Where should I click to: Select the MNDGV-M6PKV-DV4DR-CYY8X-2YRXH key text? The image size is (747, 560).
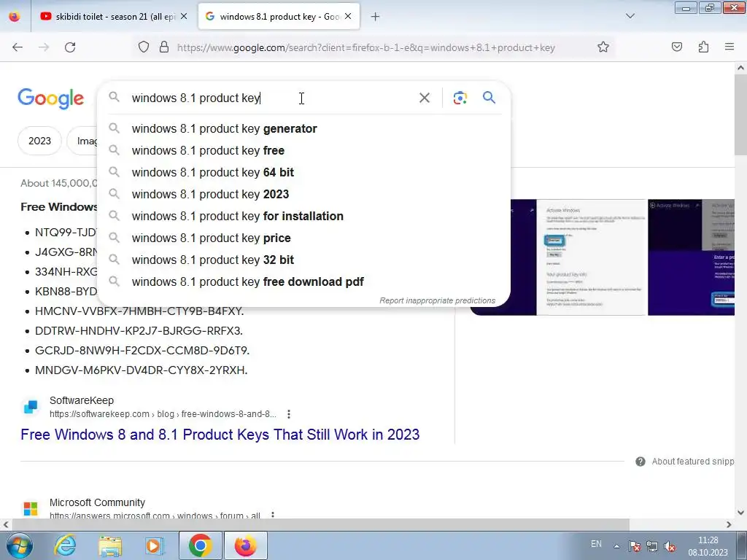click(141, 370)
